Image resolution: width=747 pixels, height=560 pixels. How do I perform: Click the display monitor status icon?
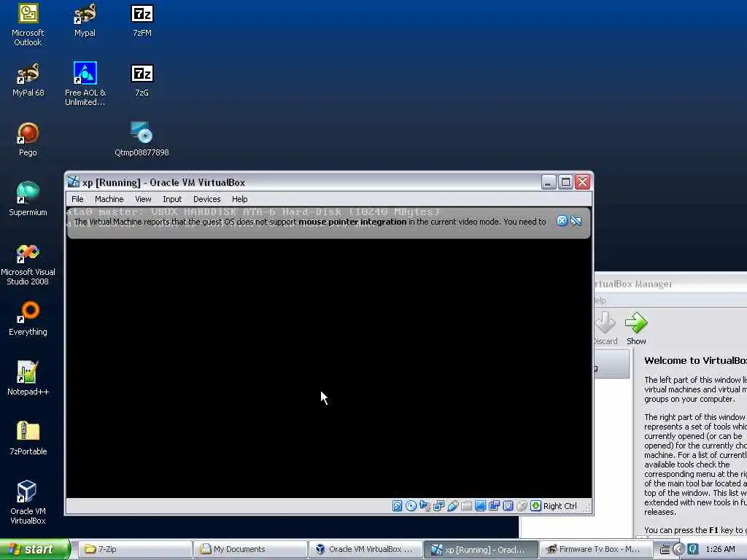[480, 506]
